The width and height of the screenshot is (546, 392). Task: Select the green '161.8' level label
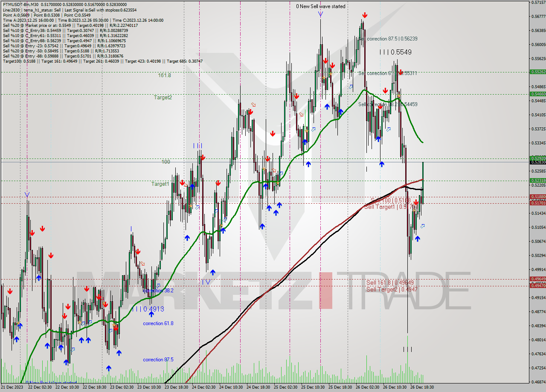click(x=164, y=75)
